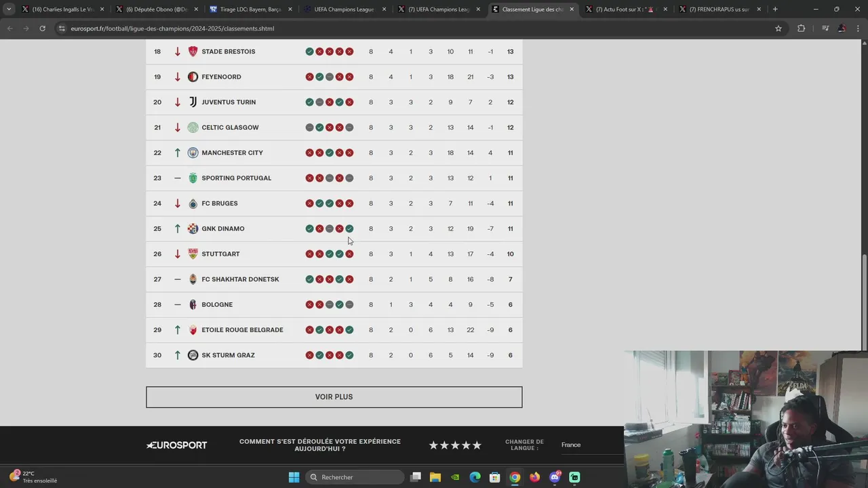Open a new browser tab
The image size is (868, 488).
[775, 9]
